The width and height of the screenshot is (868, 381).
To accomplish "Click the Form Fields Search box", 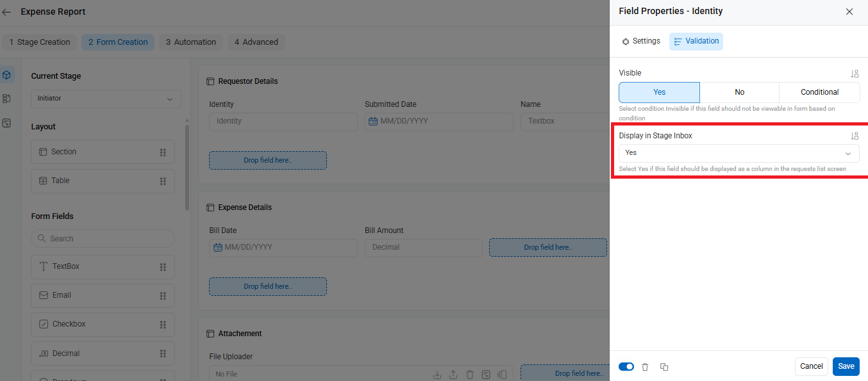I will (103, 239).
